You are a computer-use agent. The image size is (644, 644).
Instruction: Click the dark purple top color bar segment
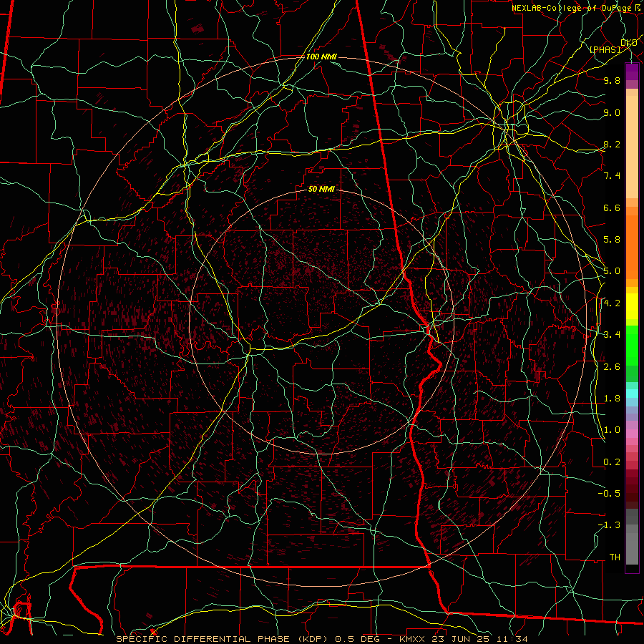click(632, 72)
